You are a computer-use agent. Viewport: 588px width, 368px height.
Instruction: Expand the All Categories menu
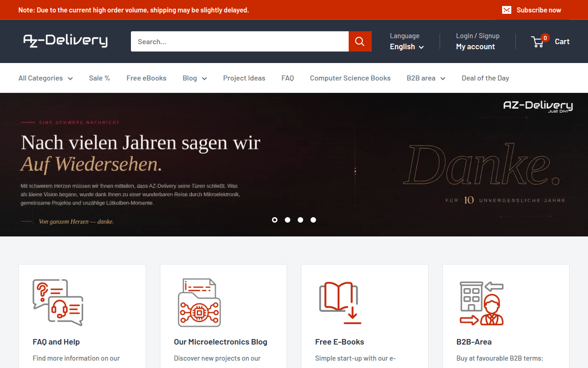[x=45, y=78]
